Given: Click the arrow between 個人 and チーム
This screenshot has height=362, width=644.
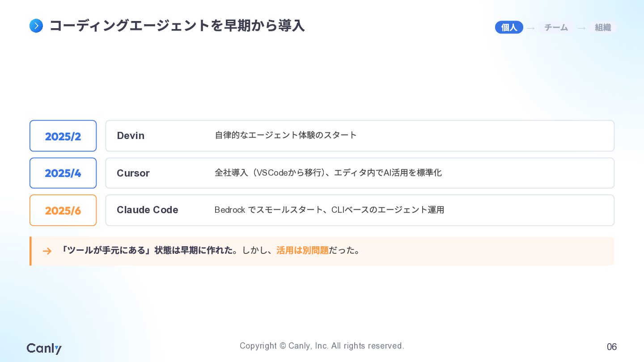Looking at the screenshot, I should [531, 28].
